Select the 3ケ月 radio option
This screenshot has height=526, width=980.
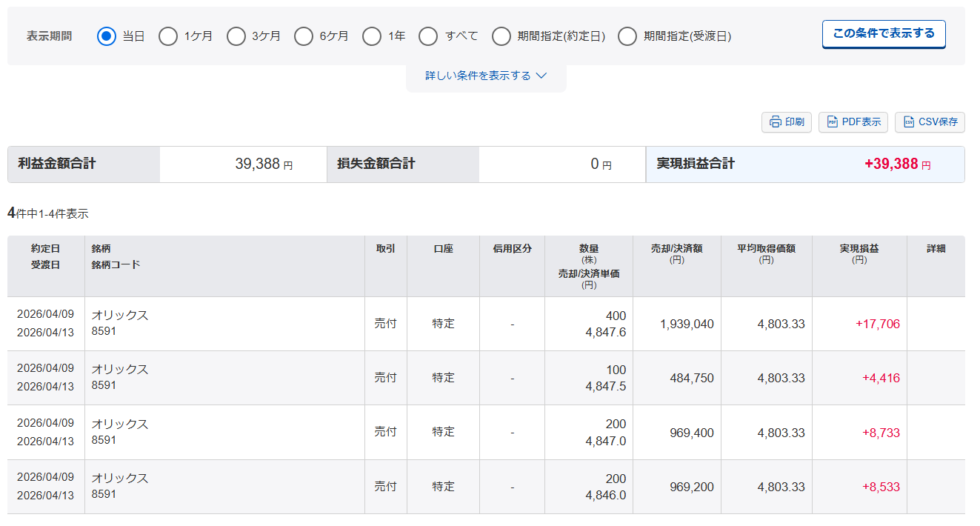coord(236,36)
